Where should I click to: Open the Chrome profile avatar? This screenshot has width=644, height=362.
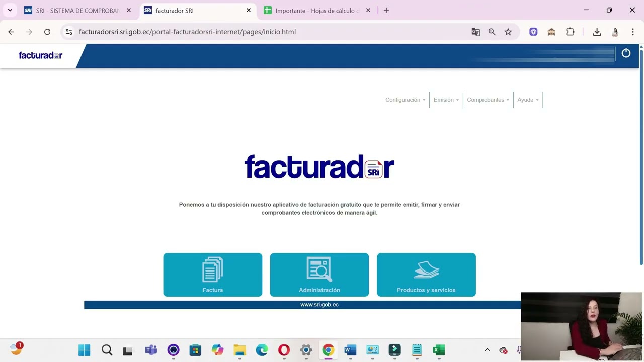coord(615,32)
